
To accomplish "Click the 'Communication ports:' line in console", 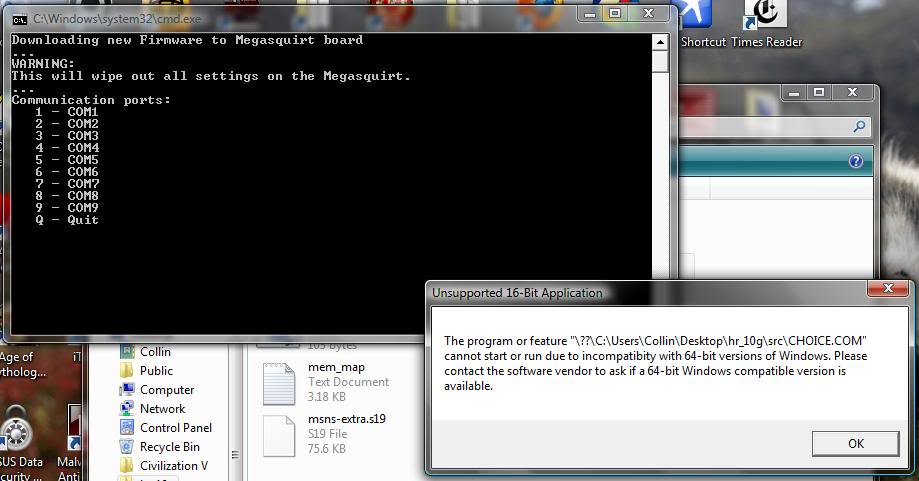I will tap(91, 100).
